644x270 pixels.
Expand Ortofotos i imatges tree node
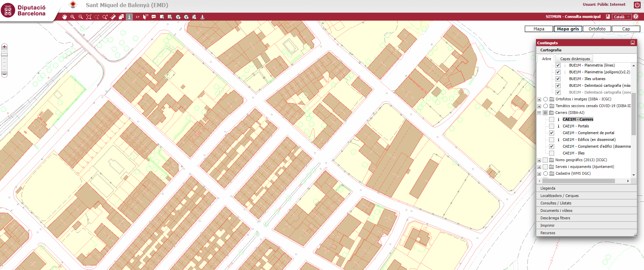(x=539, y=99)
